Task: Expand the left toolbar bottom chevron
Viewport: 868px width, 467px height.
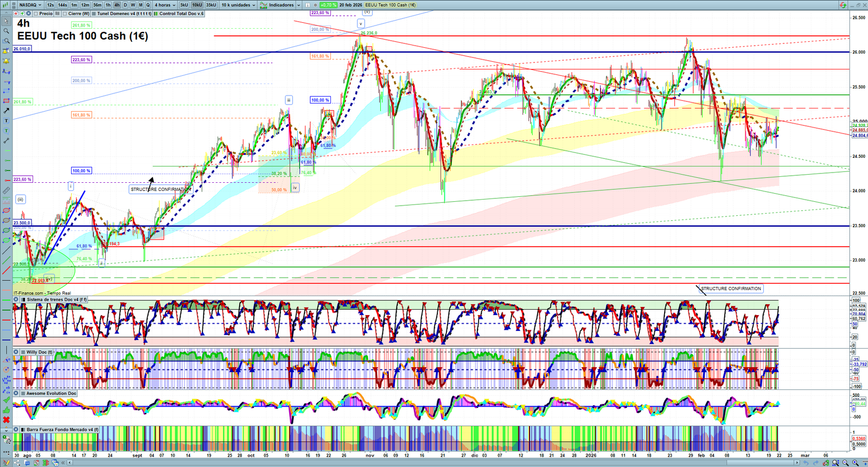Action: coord(6,431)
